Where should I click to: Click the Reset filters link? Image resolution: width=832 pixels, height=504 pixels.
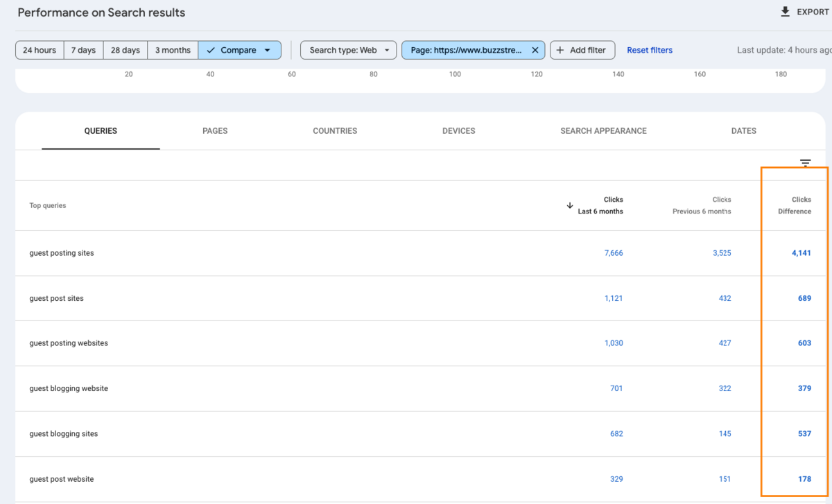pos(650,50)
